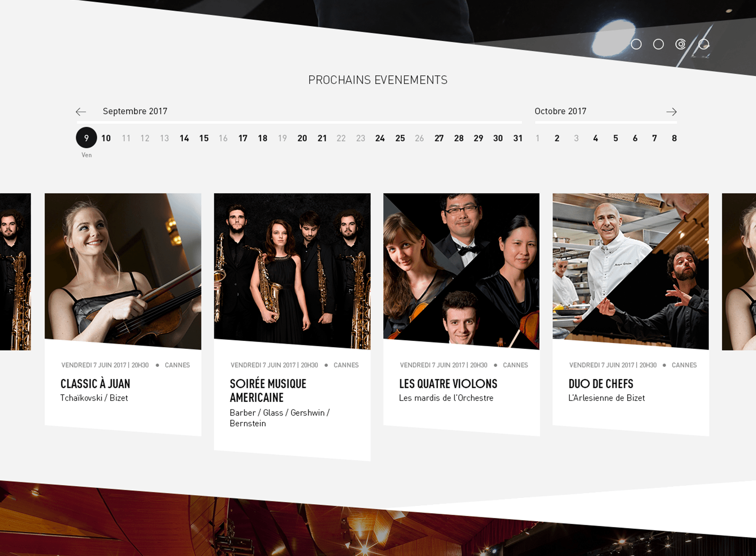The width and height of the screenshot is (756, 556).
Task: Pick September 14 in the date strip
Action: [184, 138]
